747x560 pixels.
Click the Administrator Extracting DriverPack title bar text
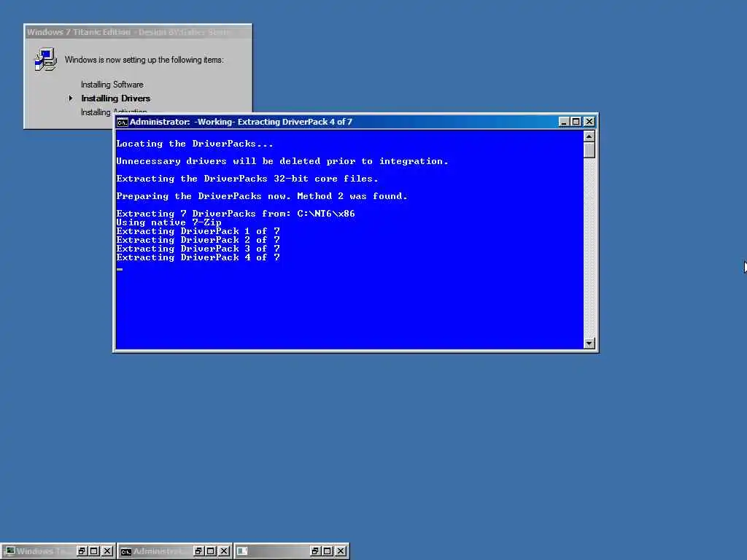pos(241,122)
